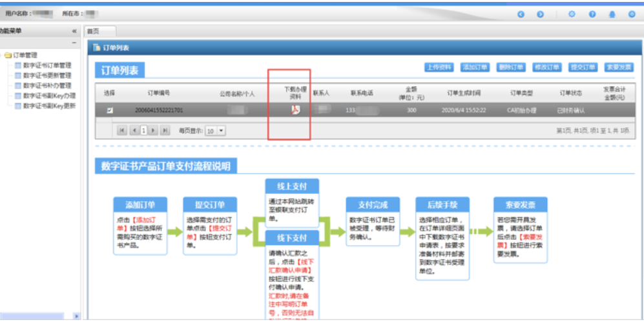The width and height of the screenshot is (644, 322).
Task: Click the back arrow icon in top toolbar
Action: [x=521, y=14]
